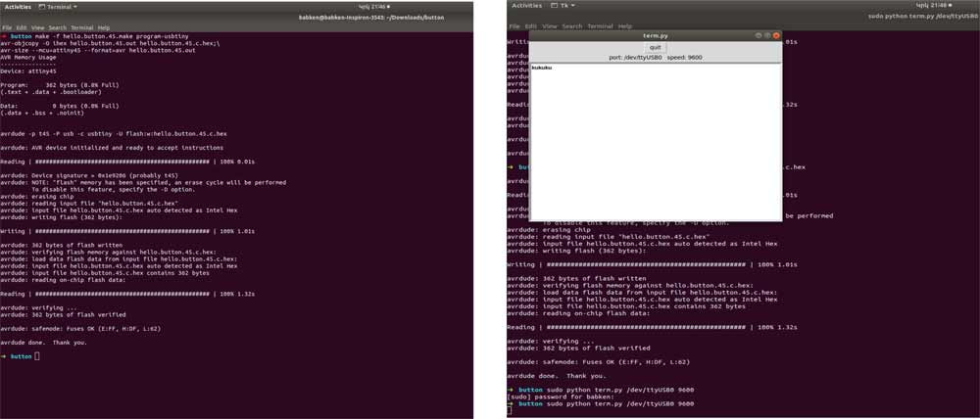Open File menu in the ~/Downloads/button terminal
Screen dimensions: 980x419
pos(7,28)
